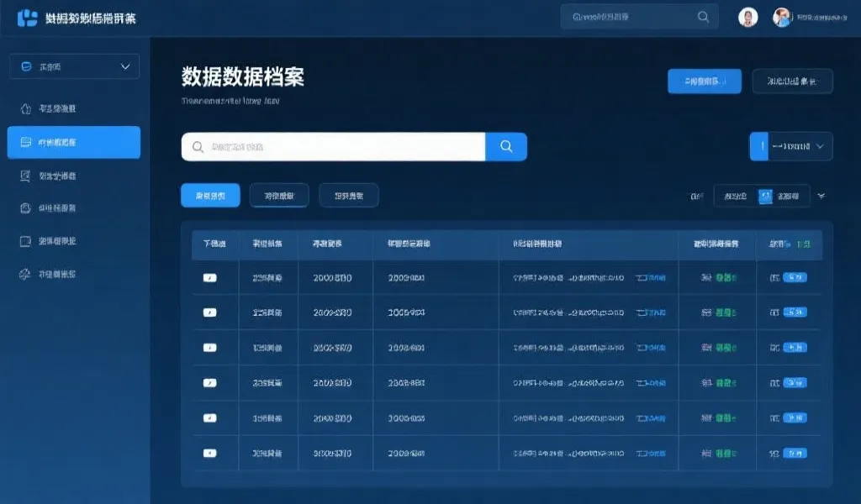
Task: Click the highlighted second sidebar menu icon
Action: coord(25,142)
